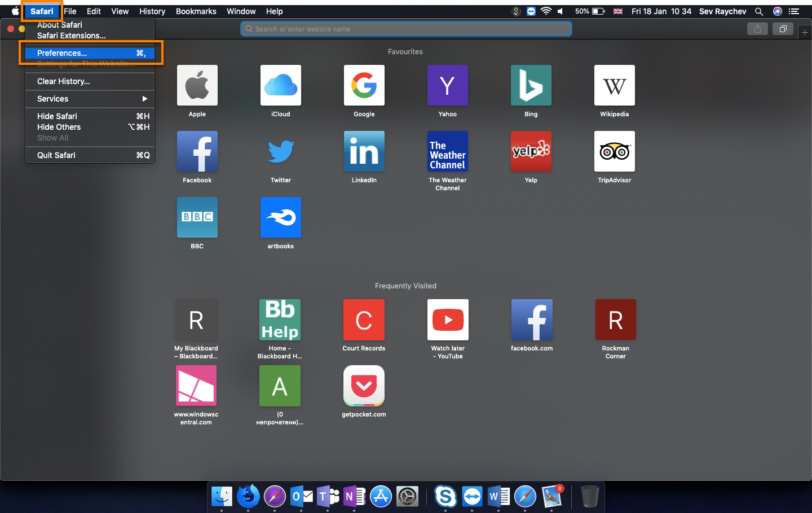Launch Skype from the Dock

pyautogui.click(x=445, y=497)
